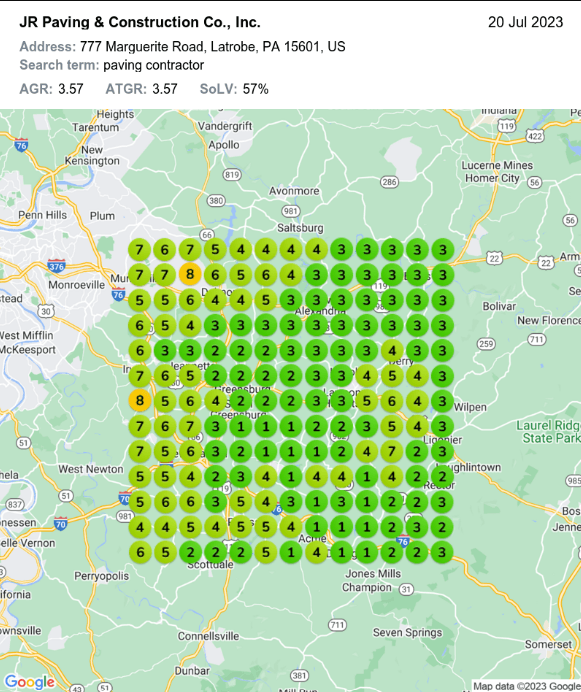Click the Connellsville label
The width and height of the screenshot is (581, 692).
208,636
